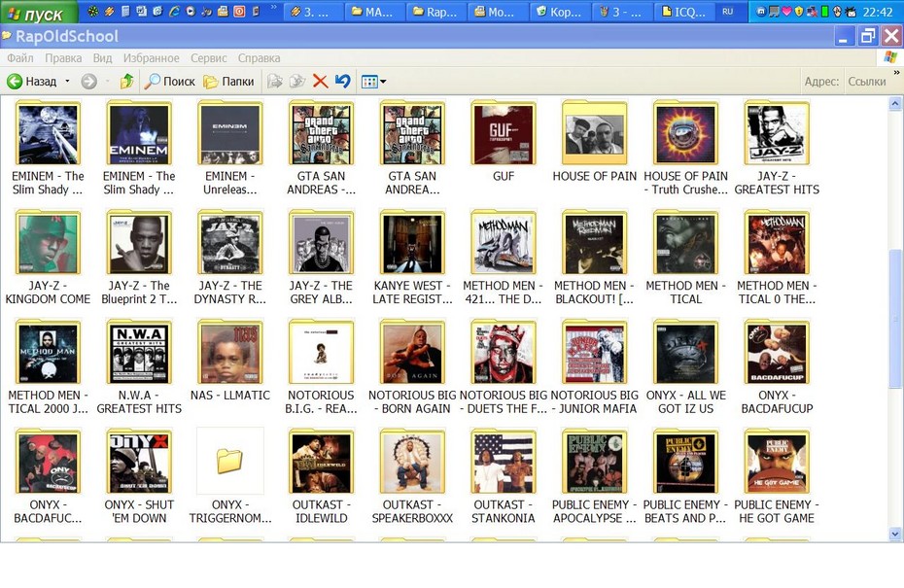Go up one folder level
904x588 pixels.
126,82
